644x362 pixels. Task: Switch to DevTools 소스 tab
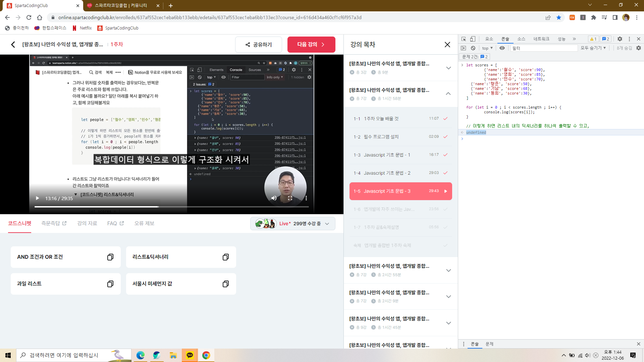(521, 39)
